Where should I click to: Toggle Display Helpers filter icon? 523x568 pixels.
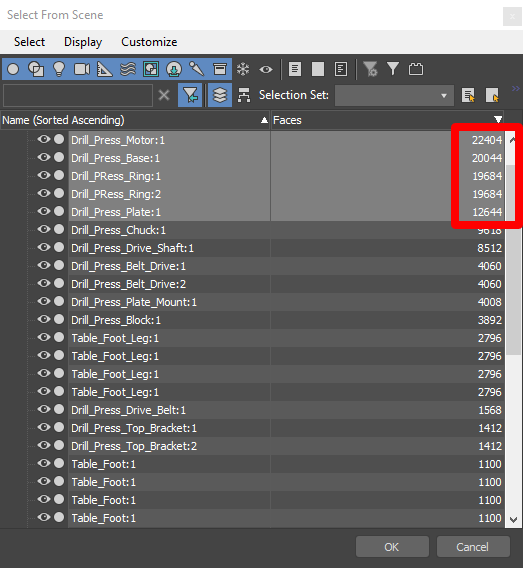[x=105, y=69]
